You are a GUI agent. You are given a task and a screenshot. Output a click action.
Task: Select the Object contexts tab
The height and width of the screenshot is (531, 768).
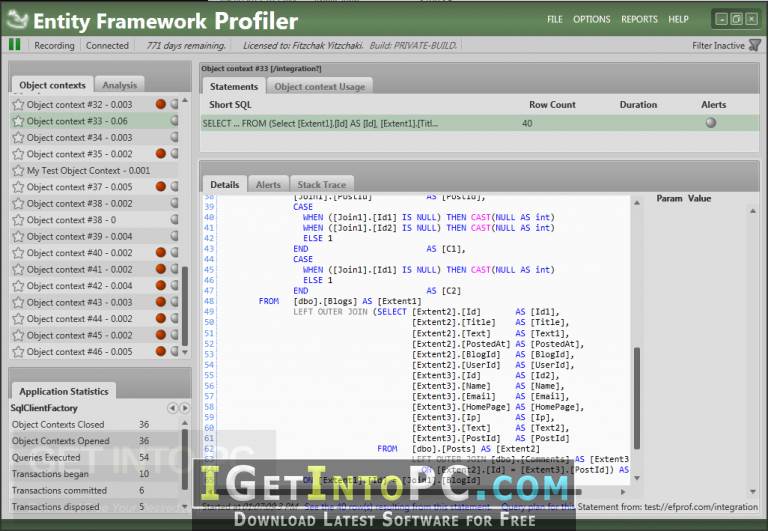click(x=52, y=85)
